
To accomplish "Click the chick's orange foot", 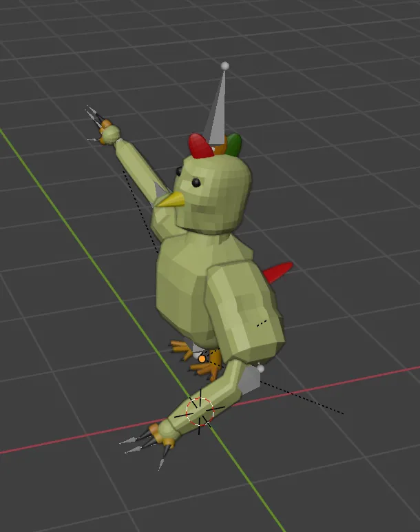I will pos(206,366).
